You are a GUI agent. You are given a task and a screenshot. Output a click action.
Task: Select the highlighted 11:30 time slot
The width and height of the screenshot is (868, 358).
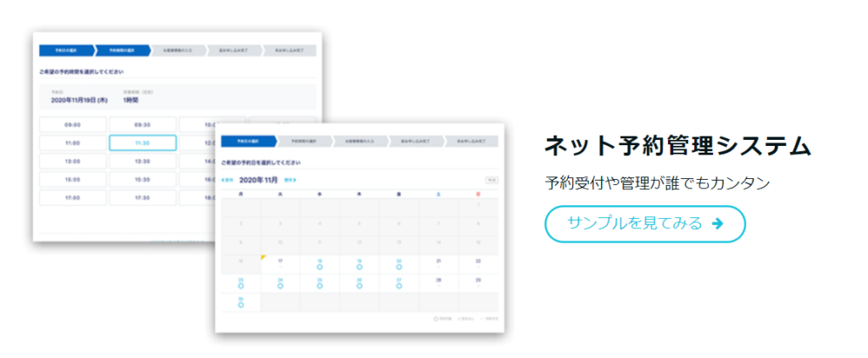click(x=142, y=143)
